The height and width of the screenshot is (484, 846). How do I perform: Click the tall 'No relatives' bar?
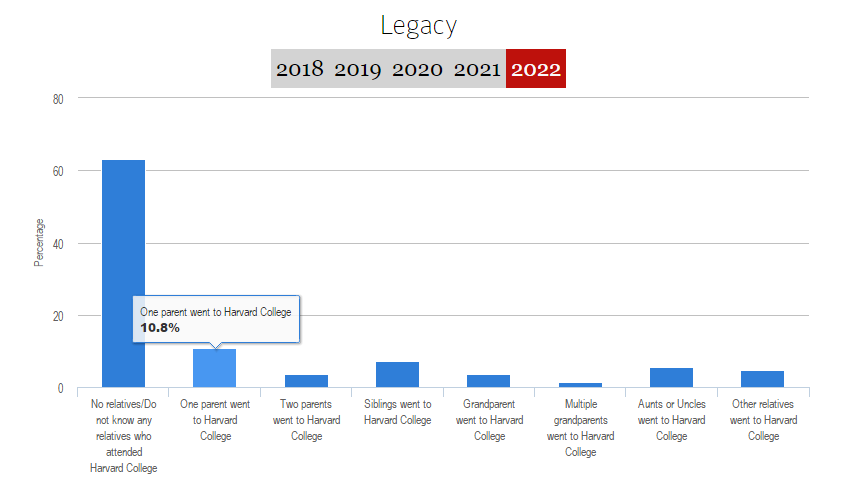(x=123, y=273)
